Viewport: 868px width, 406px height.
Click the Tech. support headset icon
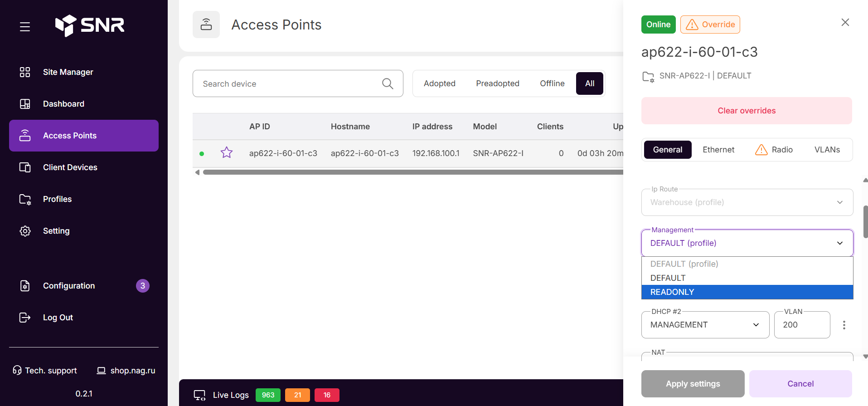click(17, 370)
